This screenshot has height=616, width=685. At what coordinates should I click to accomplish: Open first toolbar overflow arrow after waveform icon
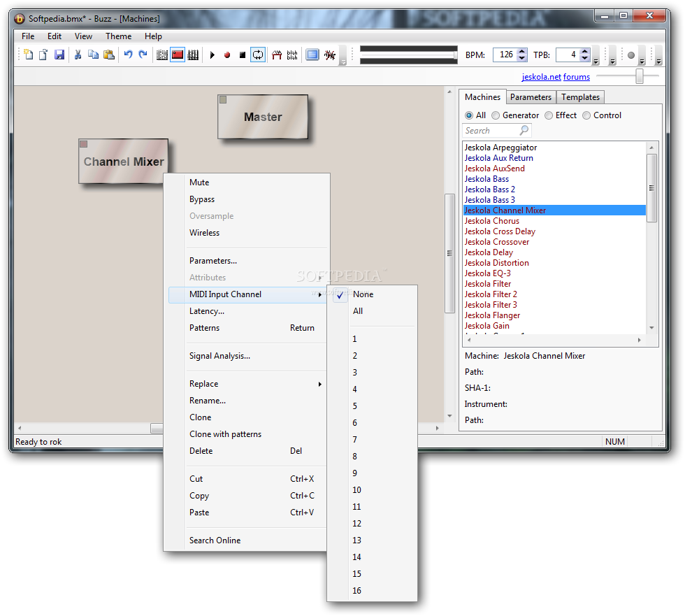pyautogui.click(x=343, y=55)
